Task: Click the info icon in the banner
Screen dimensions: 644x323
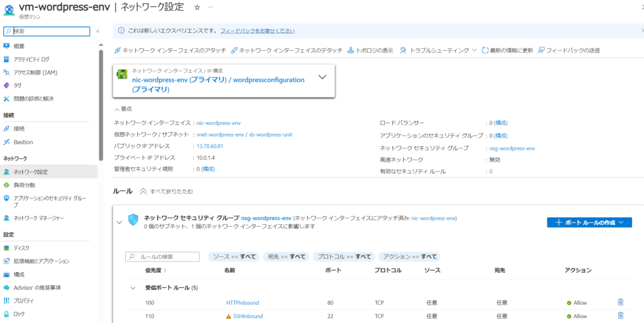Action: (x=121, y=31)
